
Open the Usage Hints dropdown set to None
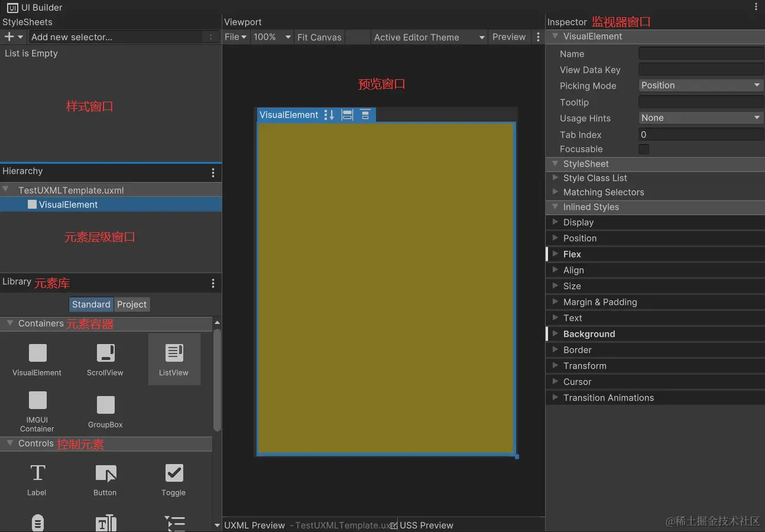[x=701, y=118]
